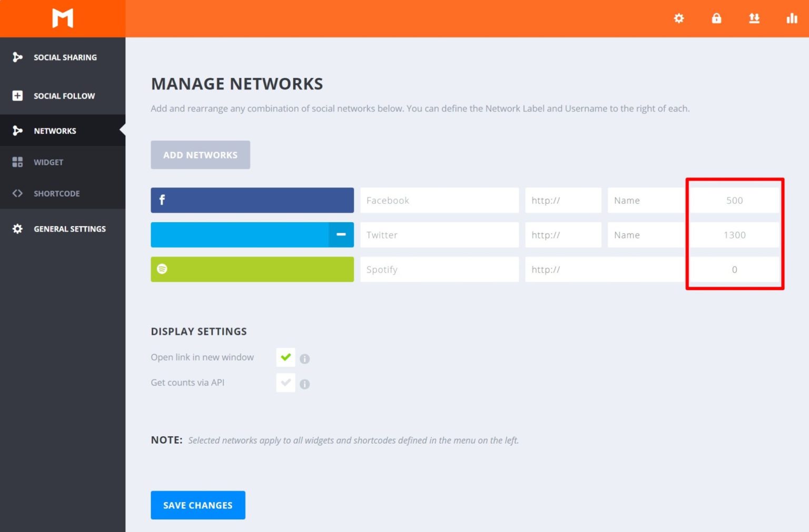The height and width of the screenshot is (532, 809).
Task: Click the info icon next to Get counts via API
Action: [x=304, y=384]
